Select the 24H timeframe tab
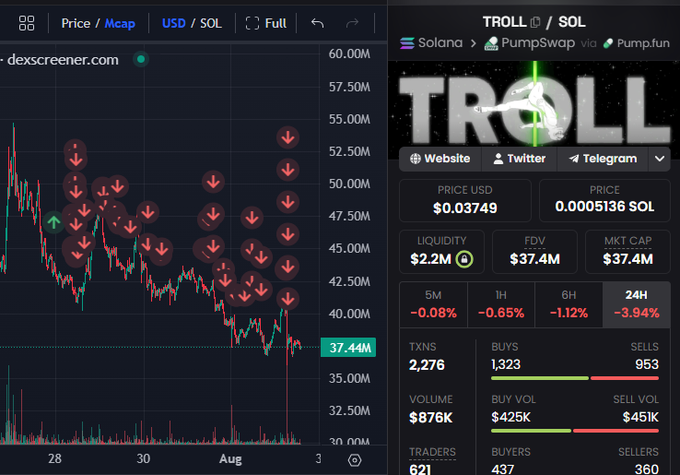Screen dimensions: 680x475 point(636,305)
